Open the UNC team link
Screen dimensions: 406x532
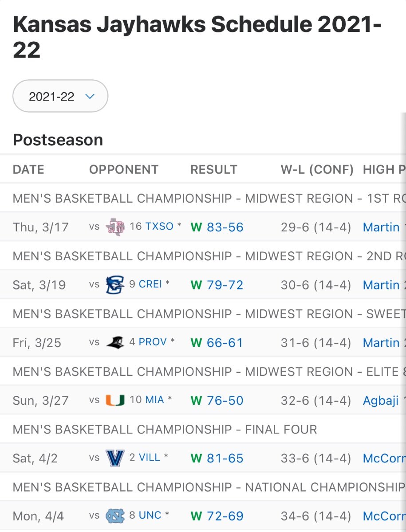150,515
